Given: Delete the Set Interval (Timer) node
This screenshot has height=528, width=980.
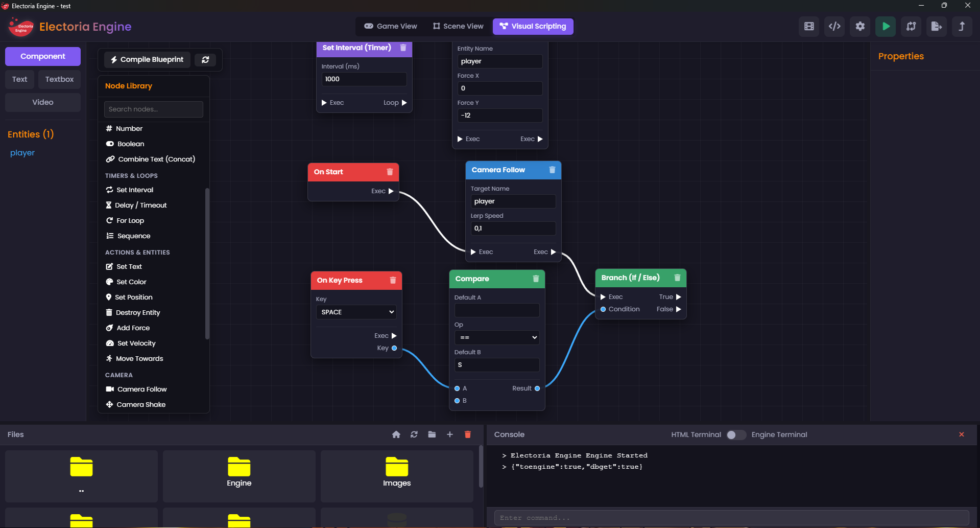Looking at the screenshot, I should [x=403, y=48].
